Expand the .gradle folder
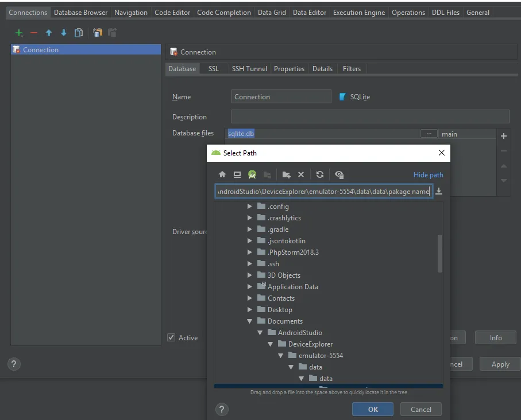521x420 pixels. pos(249,230)
